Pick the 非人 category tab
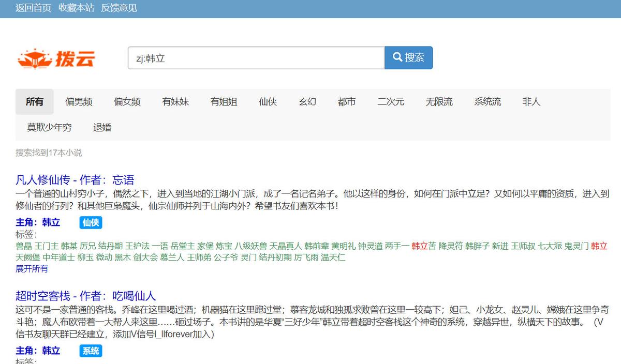The height and width of the screenshot is (364, 621). (x=531, y=102)
